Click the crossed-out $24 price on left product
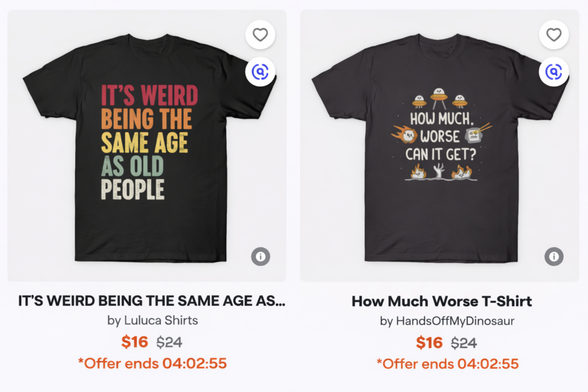Viewport: 588px width, 392px height. tap(169, 343)
